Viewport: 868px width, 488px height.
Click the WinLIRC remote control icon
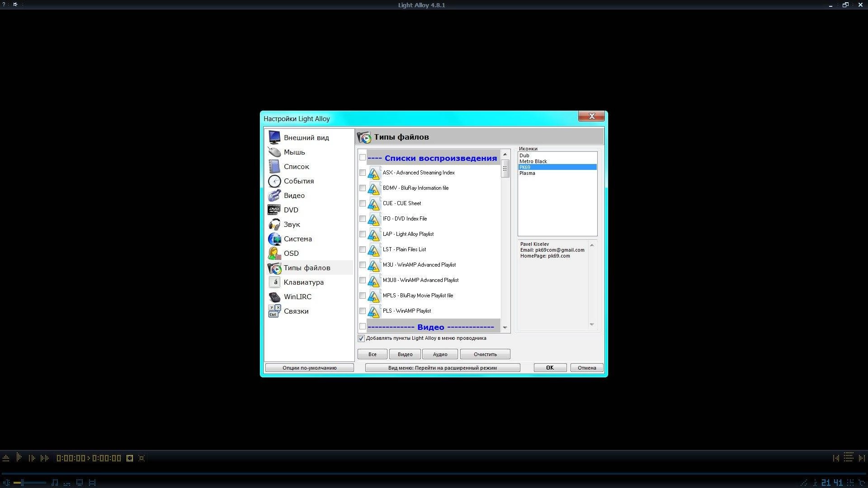274,297
